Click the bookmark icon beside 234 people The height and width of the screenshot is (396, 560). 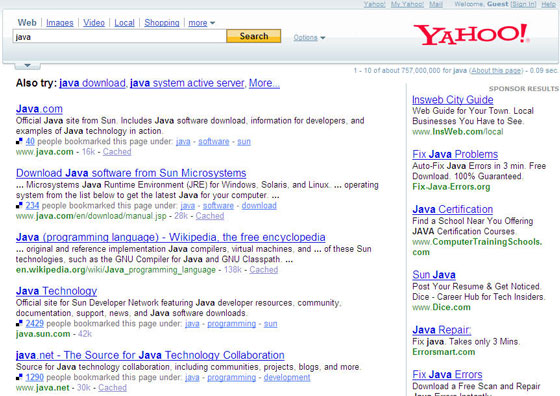[x=19, y=206]
